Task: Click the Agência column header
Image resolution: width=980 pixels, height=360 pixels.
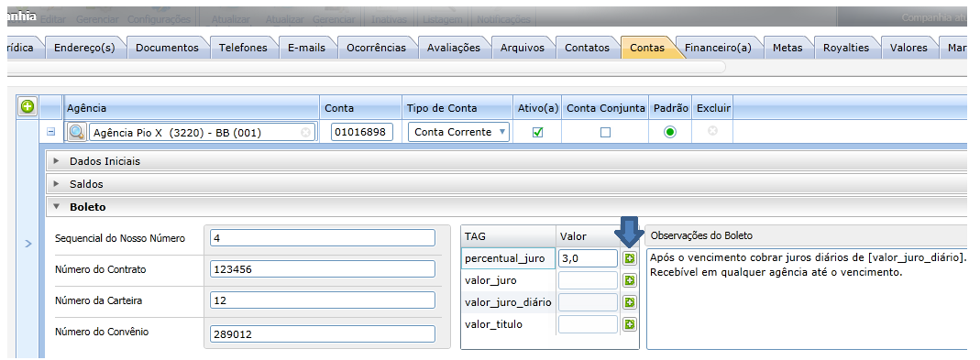Action: pos(192,108)
